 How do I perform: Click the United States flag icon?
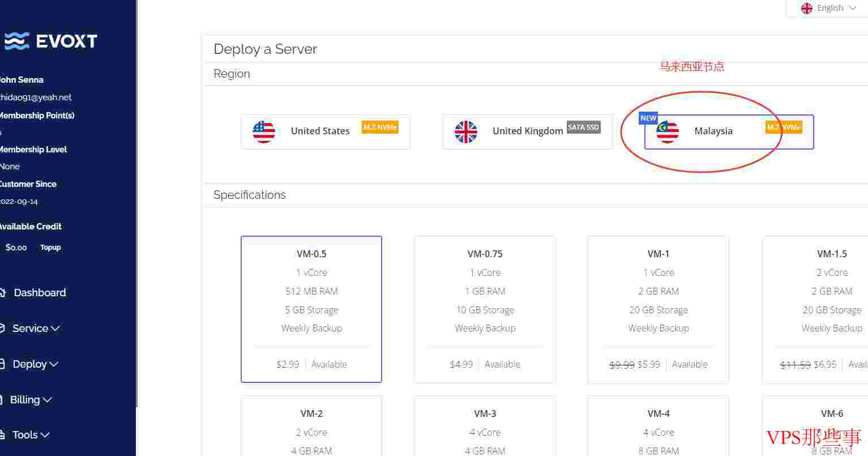click(264, 131)
